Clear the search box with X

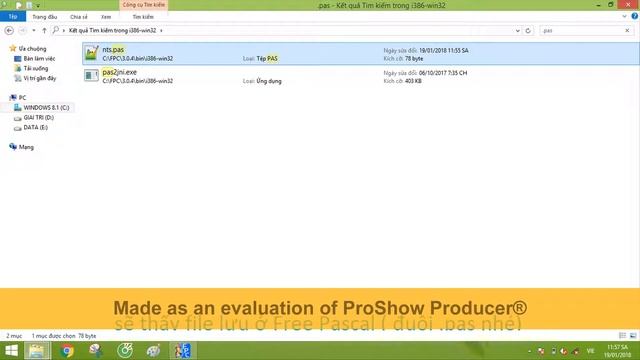click(627, 31)
